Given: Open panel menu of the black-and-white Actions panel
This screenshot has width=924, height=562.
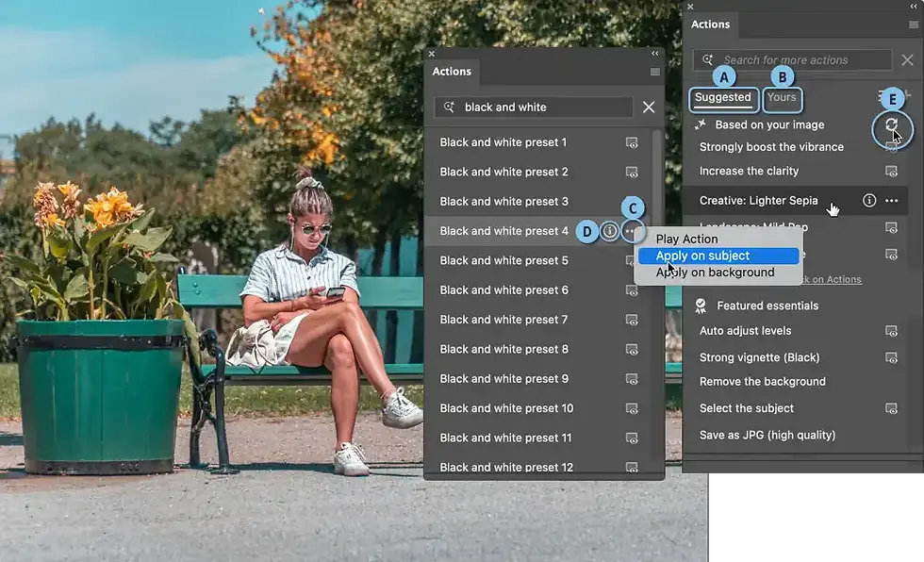Looking at the screenshot, I should pyautogui.click(x=654, y=72).
